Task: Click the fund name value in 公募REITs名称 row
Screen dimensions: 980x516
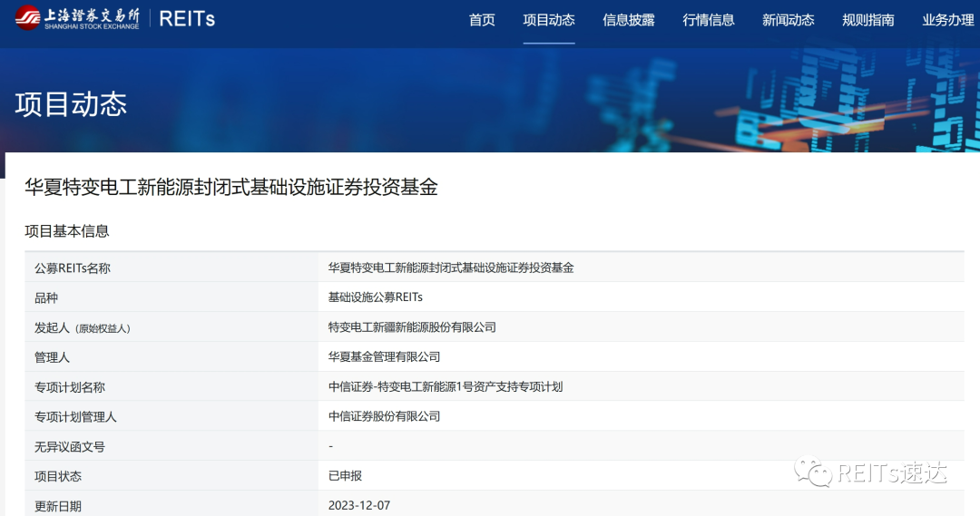Action: (451, 268)
